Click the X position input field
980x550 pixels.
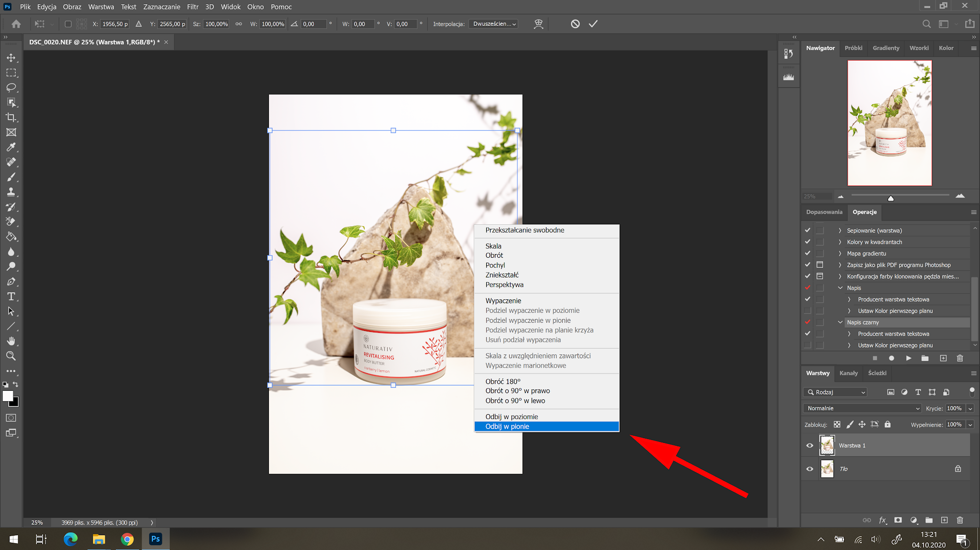[x=115, y=24]
